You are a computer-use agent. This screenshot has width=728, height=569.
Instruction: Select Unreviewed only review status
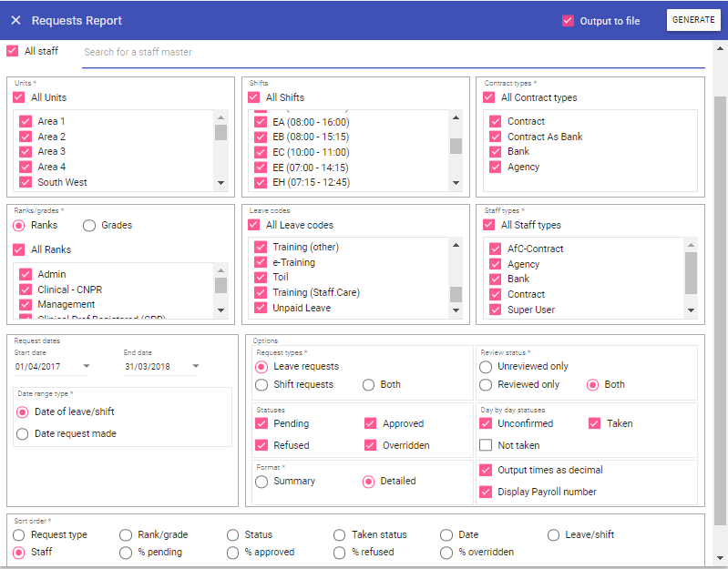click(x=486, y=366)
